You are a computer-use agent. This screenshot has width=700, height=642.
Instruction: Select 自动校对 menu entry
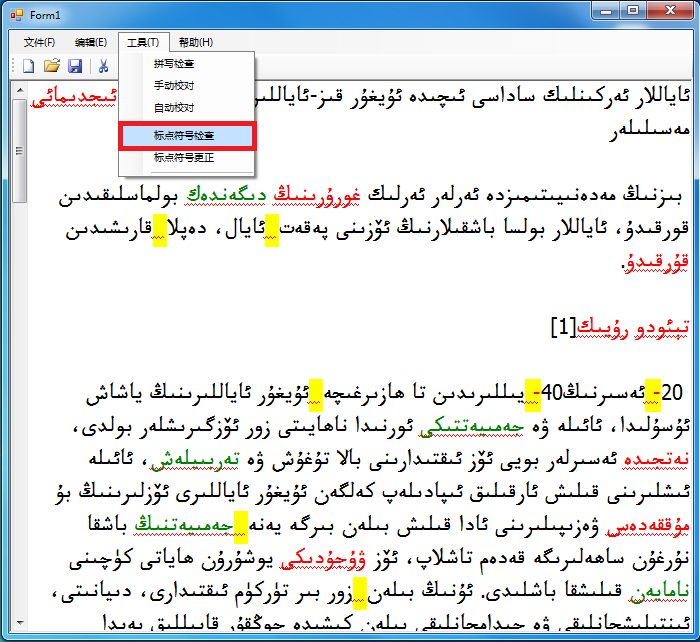(174, 108)
